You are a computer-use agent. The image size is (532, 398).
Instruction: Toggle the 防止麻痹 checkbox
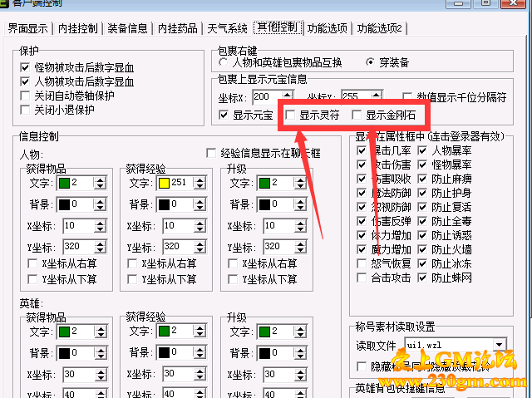pyautogui.click(x=422, y=179)
